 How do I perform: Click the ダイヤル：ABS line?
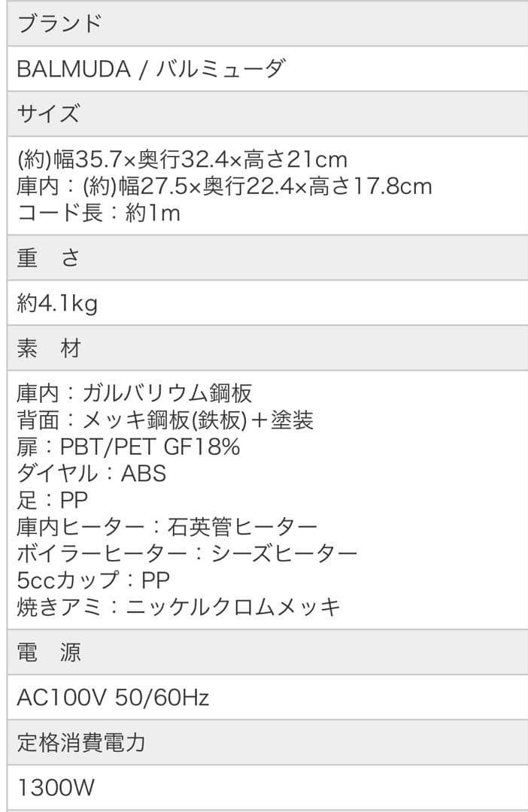91,474
